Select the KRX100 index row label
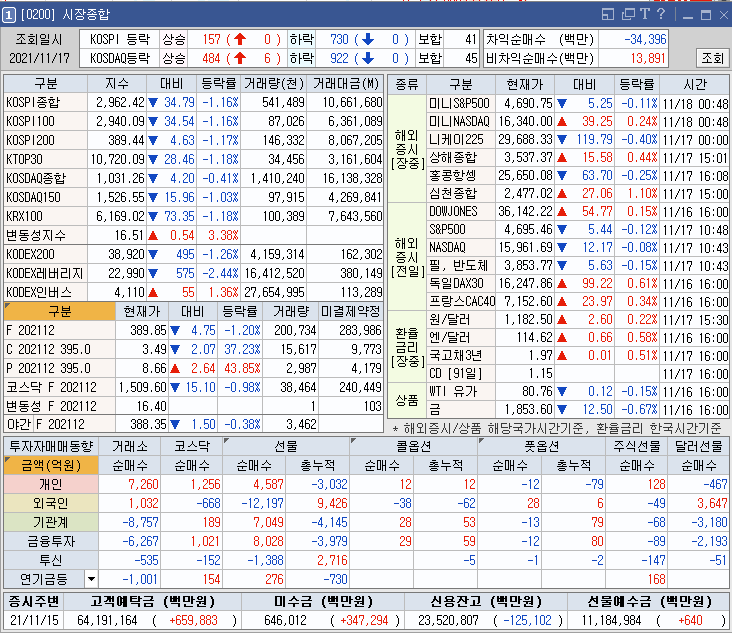Image resolution: width=732 pixels, height=633 pixels. tap(45, 217)
